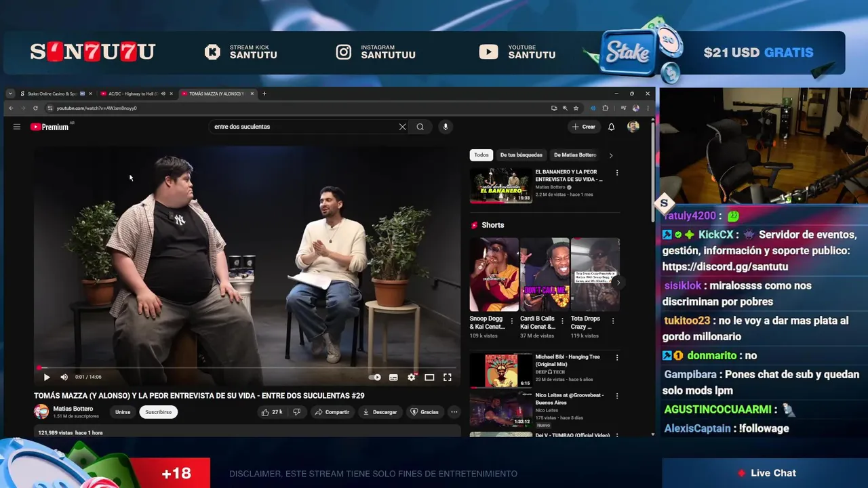Go to YouTube Premium home logo
This screenshot has height=488, width=868.
tap(50, 127)
